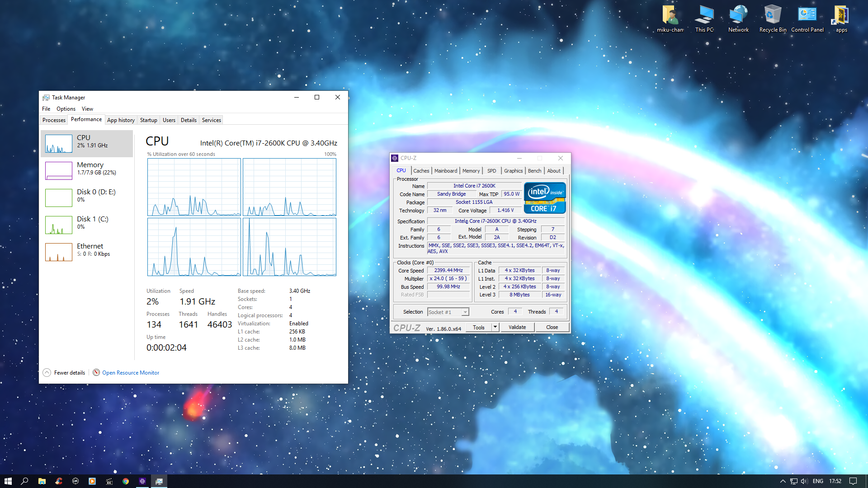The image size is (868, 488).
Task: Click the top-left CPU core utilization graph
Action: 194,187
